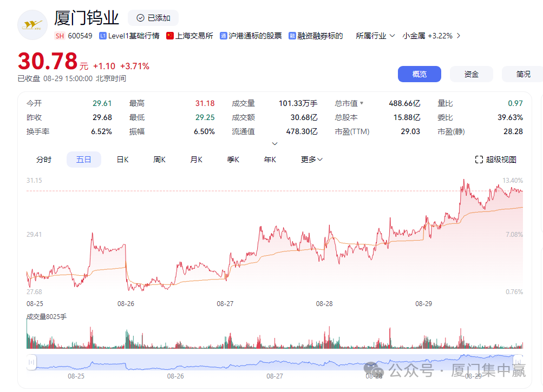Open the 简况 tab
Screen dimensions: 543x392
tap(522, 74)
